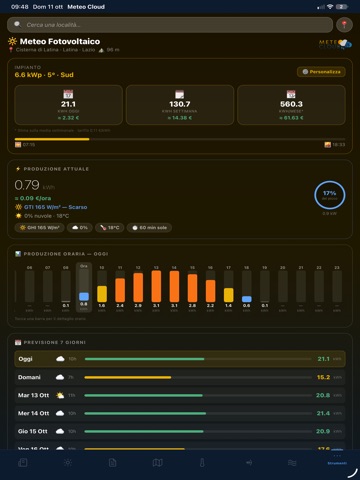The image size is (360, 480).
Task: Tap the sunrise icon at 07:15
Action: [18, 145]
